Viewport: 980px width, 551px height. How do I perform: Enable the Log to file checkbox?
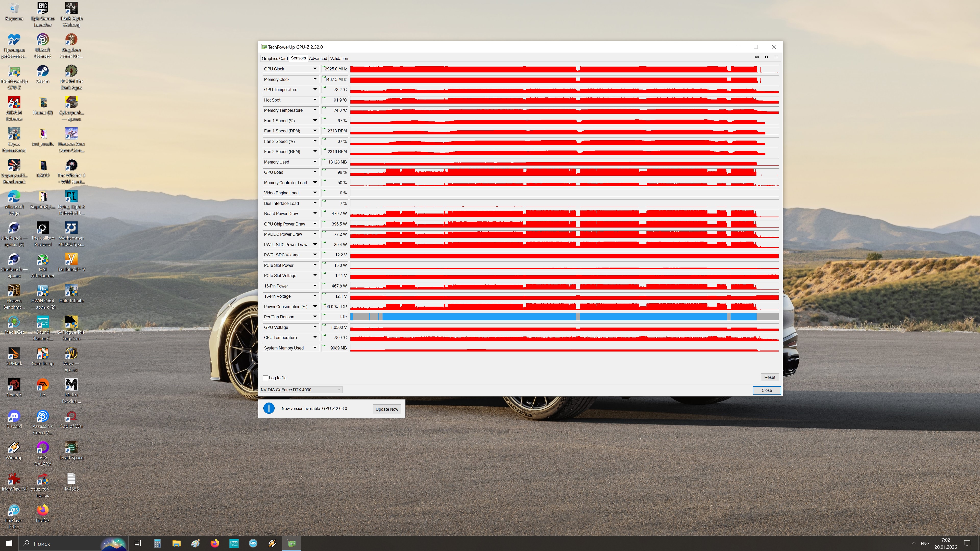pos(265,378)
